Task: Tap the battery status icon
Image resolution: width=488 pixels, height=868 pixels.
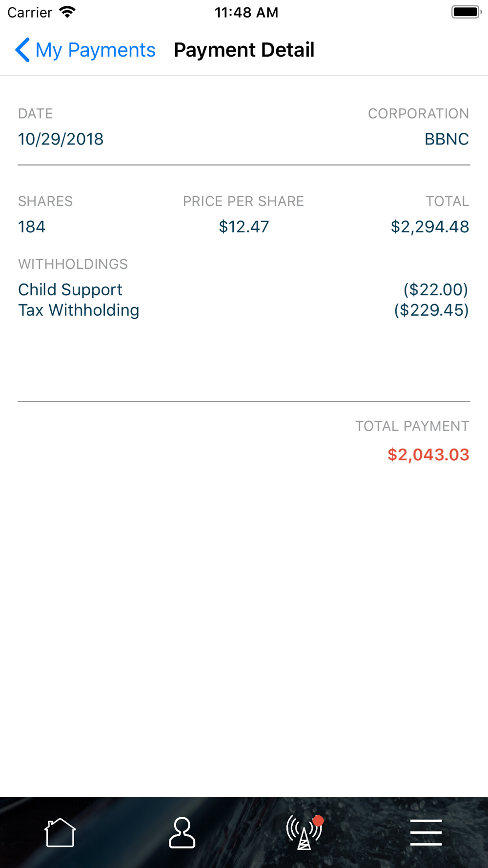Action: [x=467, y=12]
